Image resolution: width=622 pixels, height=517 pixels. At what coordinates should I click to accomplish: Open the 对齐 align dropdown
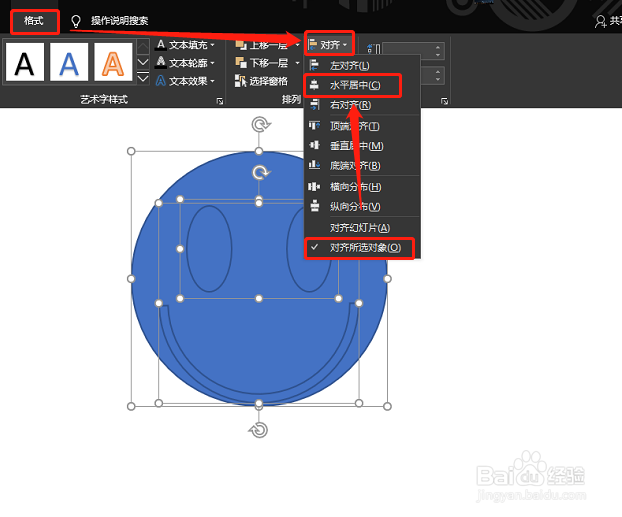pos(328,44)
